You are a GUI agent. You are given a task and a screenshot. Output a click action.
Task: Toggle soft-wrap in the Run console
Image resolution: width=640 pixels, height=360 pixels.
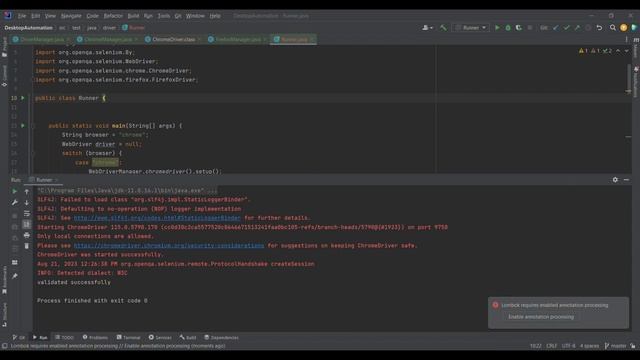coord(27,213)
